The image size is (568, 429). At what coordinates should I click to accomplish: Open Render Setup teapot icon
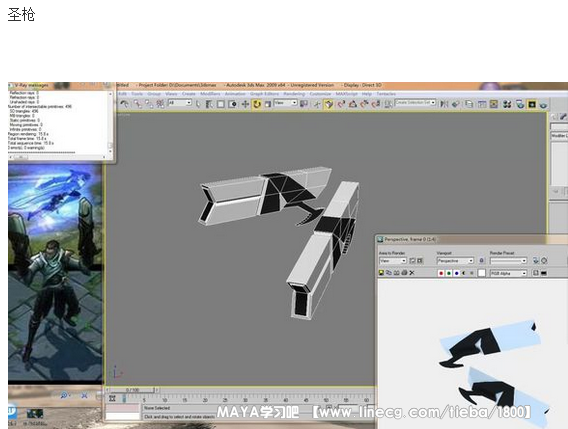(x=520, y=104)
